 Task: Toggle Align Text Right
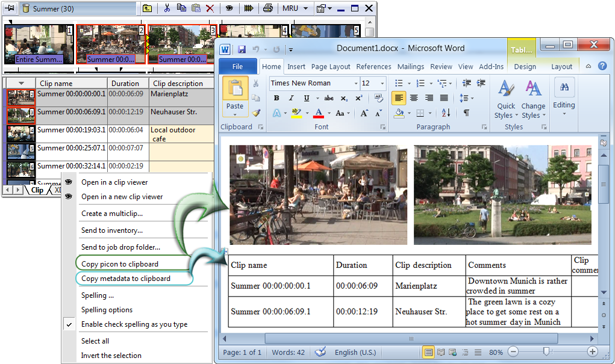(x=429, y=98)
